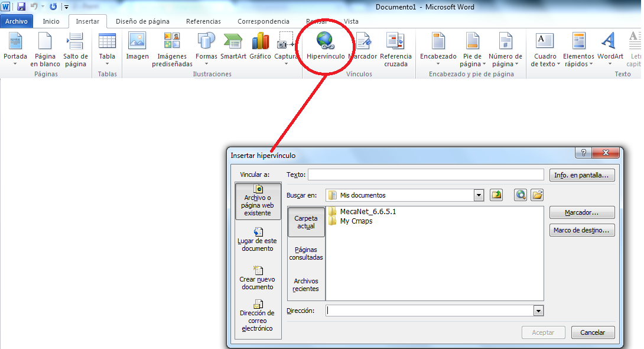
Task: Select Referencia cruzada icon
Action: point(395,41)
